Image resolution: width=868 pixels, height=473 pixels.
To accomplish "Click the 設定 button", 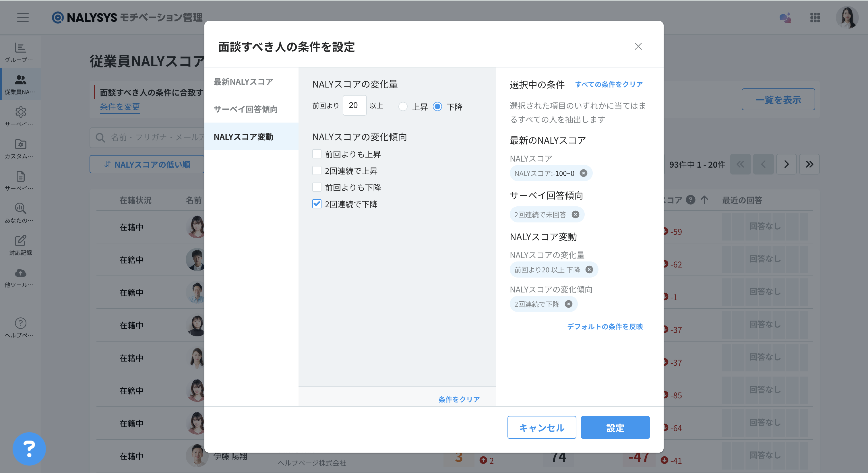I will pyautogui.click(x=615, y=427).
